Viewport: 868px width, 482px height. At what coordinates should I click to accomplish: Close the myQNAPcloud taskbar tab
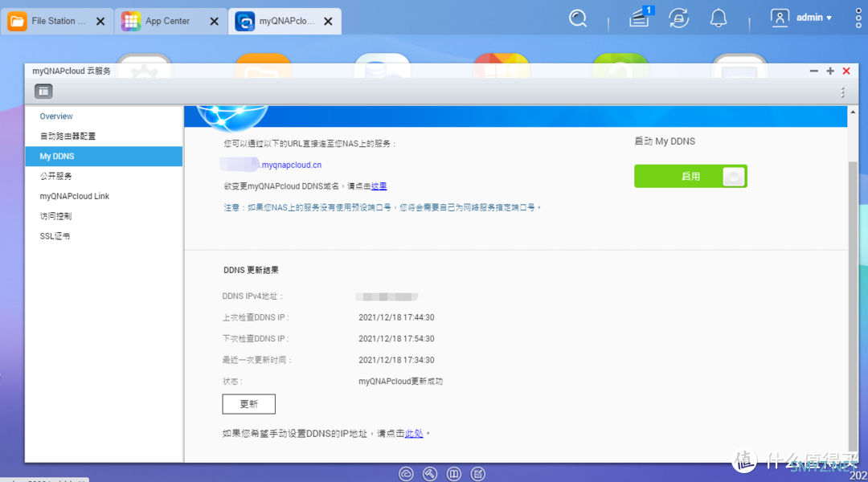point(328,21)
